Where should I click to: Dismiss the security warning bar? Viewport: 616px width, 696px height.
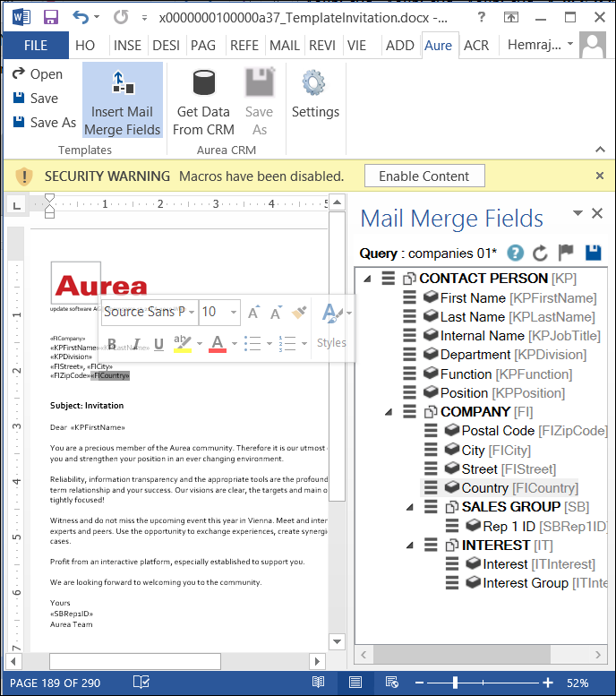click(600, 176)
